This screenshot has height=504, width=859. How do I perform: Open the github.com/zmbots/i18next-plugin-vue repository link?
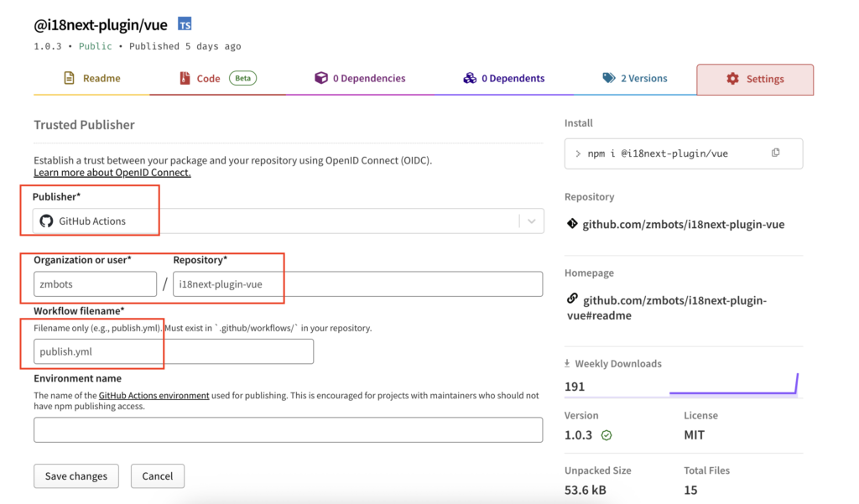pos(685,224)
